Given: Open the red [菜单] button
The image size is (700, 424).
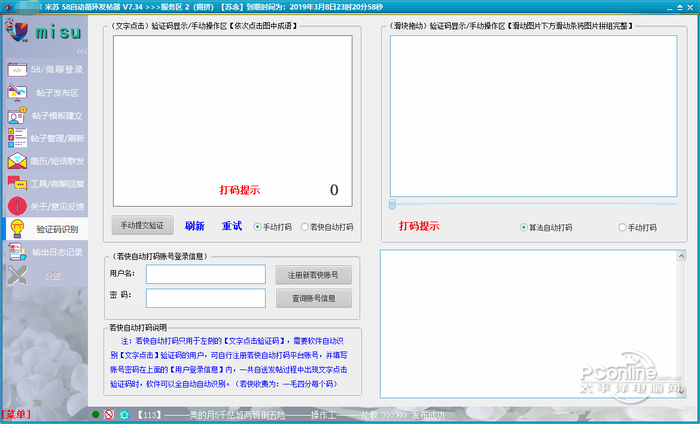Looking at the screenshot, I should pos(16,415).
